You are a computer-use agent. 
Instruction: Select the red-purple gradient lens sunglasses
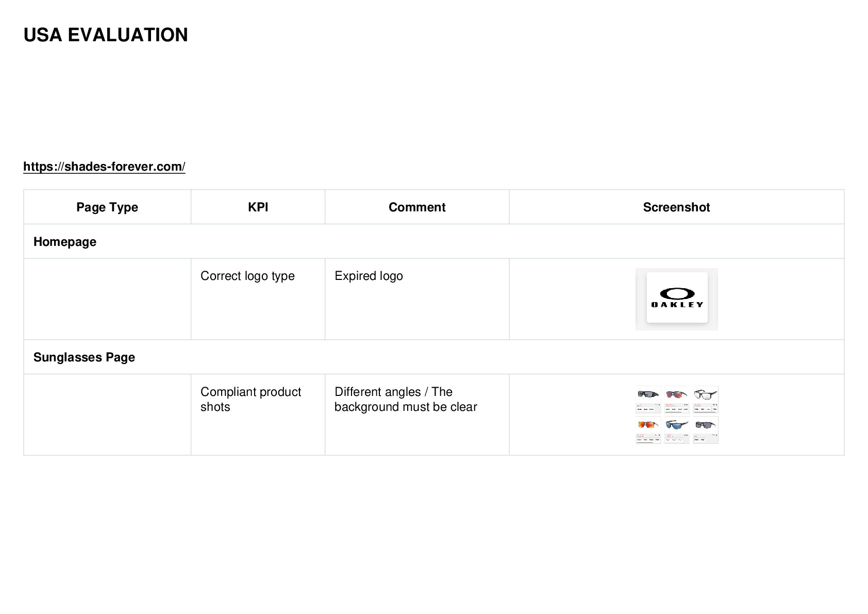(676, 400)
